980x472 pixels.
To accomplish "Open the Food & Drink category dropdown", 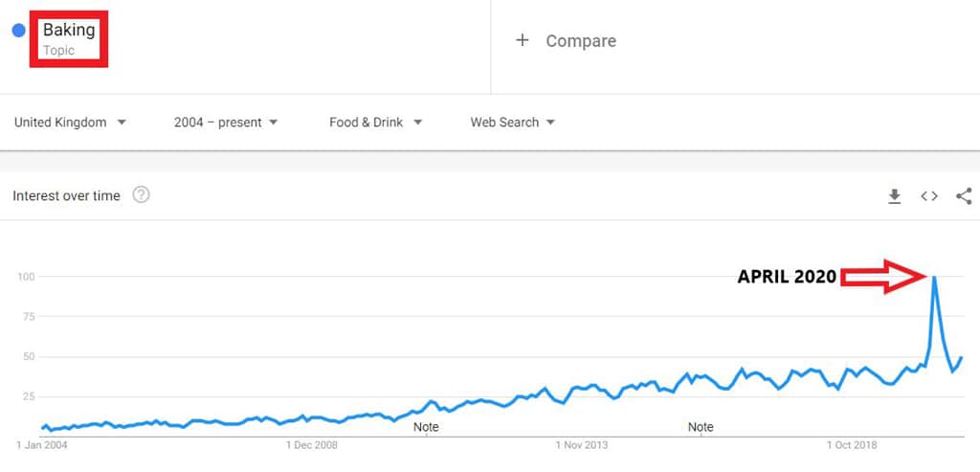I will click(375, 123).
